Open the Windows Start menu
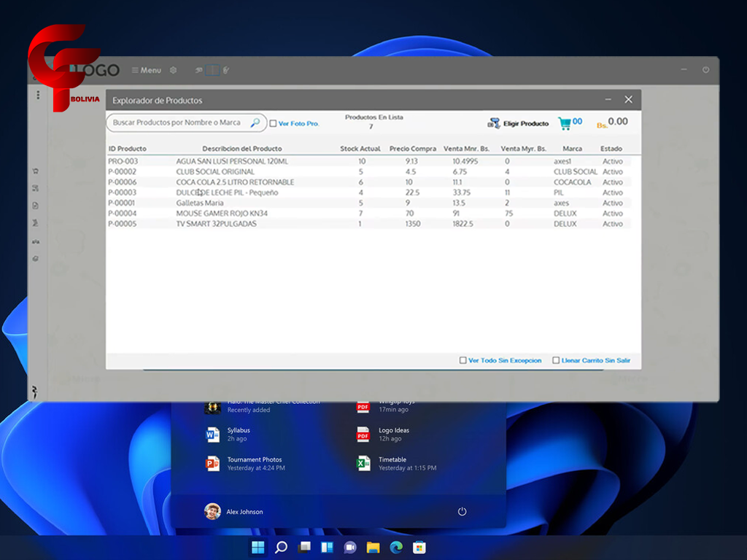The image size is (747, 560). pos(257,547)
